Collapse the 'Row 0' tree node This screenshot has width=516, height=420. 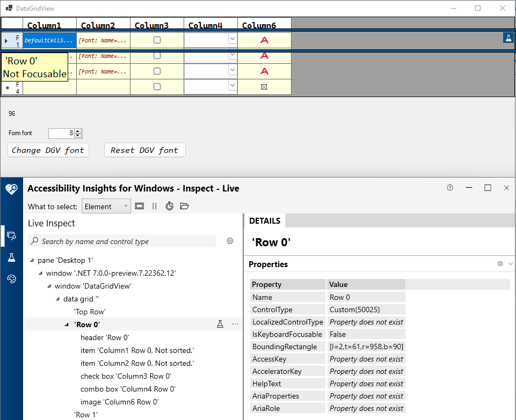67,325
